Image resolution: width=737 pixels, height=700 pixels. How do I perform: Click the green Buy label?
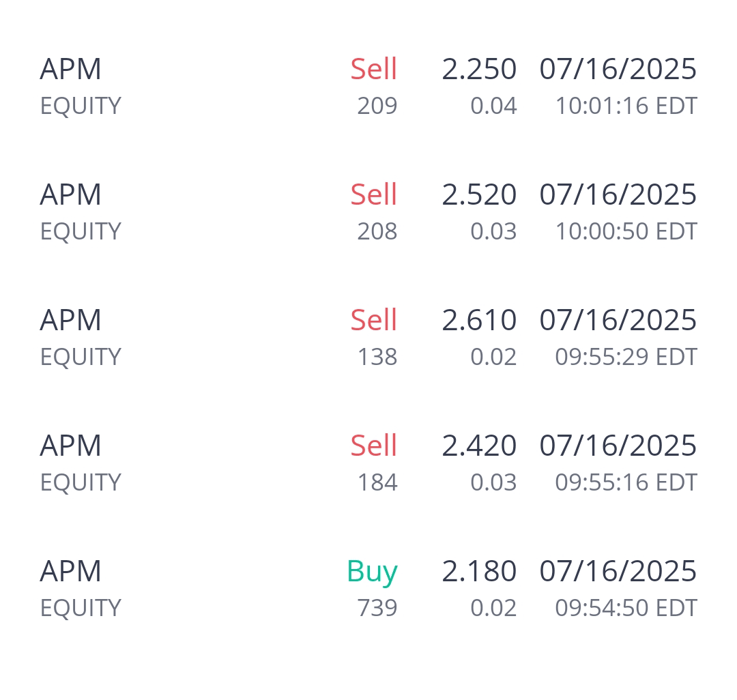point(372,571)
